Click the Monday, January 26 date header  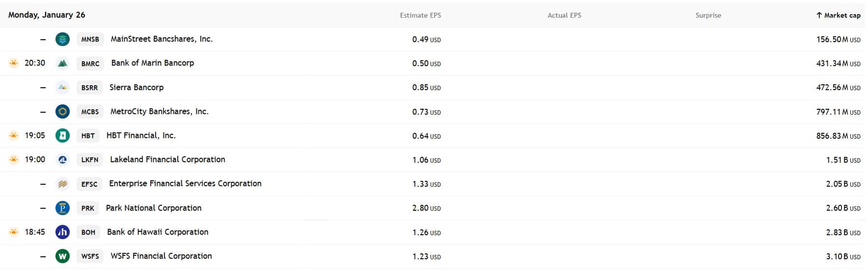[47, 15]
